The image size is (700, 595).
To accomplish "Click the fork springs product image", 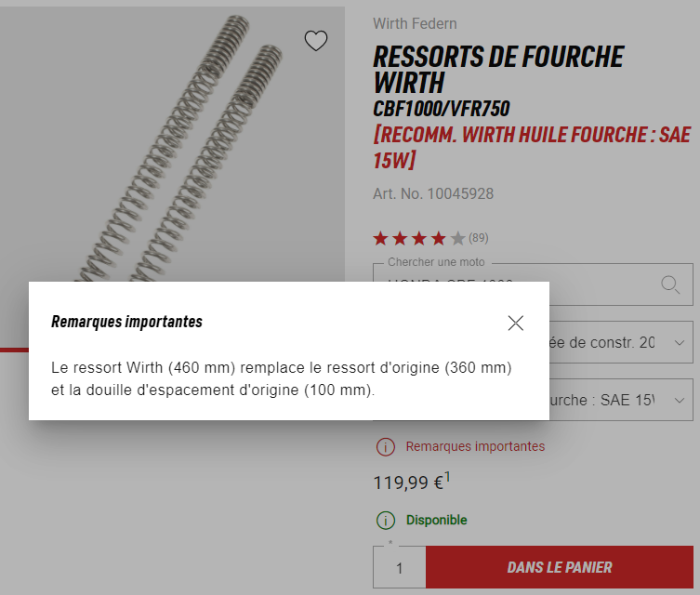I will click(172, 144).
